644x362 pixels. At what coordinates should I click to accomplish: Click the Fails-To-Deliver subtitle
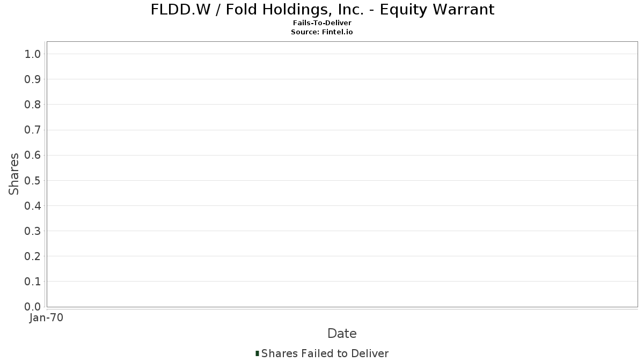pos(322,23)
